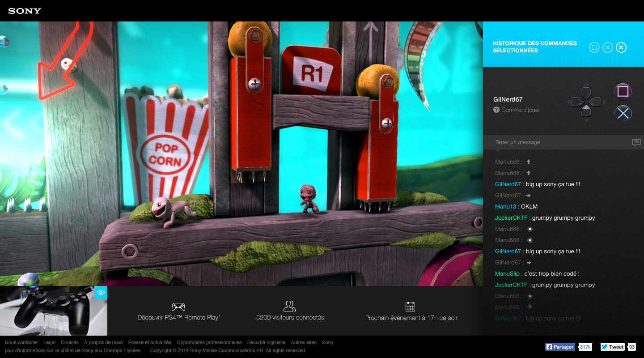Click the question mark help icon

point(496,110)
